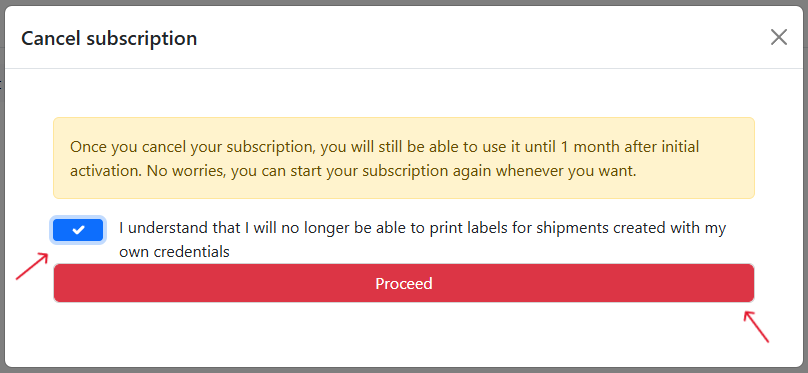Click the dialog header area beside the title
The image size is (808, 373).
click(x=479, y=38)
